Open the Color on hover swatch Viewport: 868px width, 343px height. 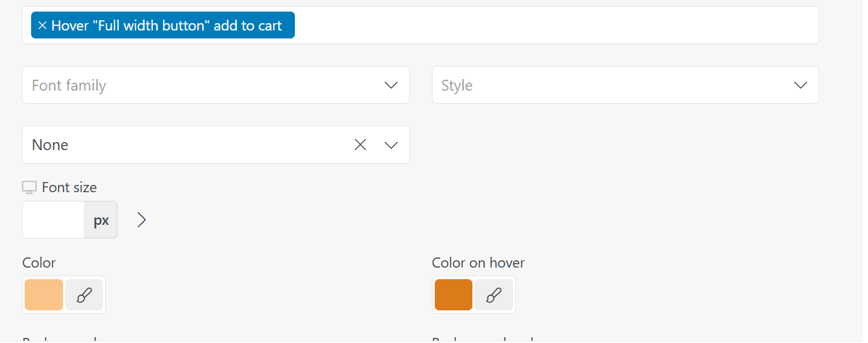(x=454, y=295)
